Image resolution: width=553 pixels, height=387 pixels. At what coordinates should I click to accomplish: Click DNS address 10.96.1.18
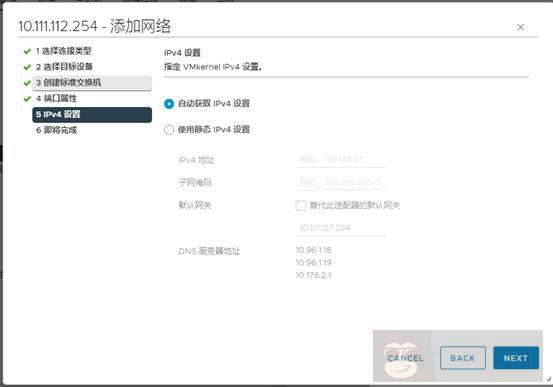click(313, 250)
